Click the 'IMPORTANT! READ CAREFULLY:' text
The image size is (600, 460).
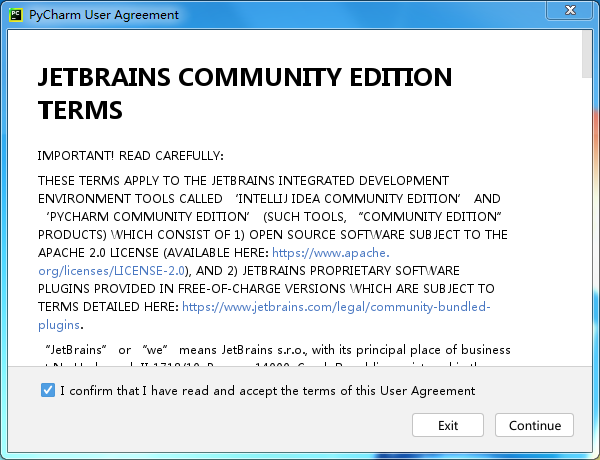tap(130, 156)
